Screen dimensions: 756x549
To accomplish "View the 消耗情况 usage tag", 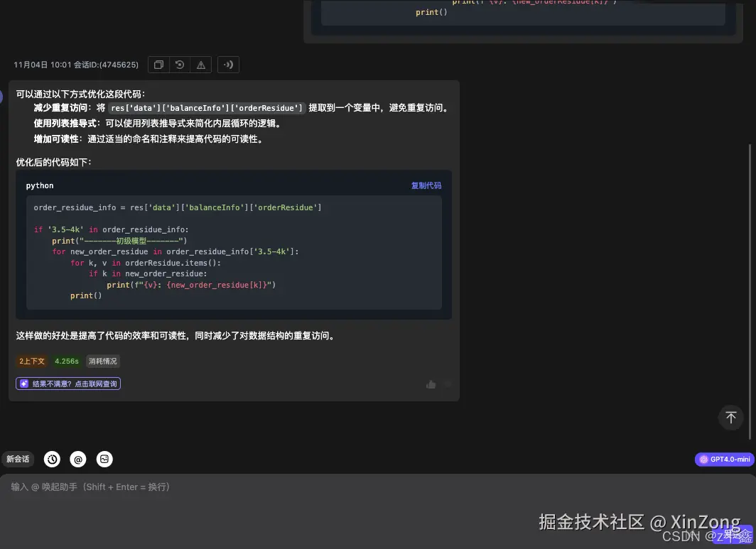I will (102, 361).
